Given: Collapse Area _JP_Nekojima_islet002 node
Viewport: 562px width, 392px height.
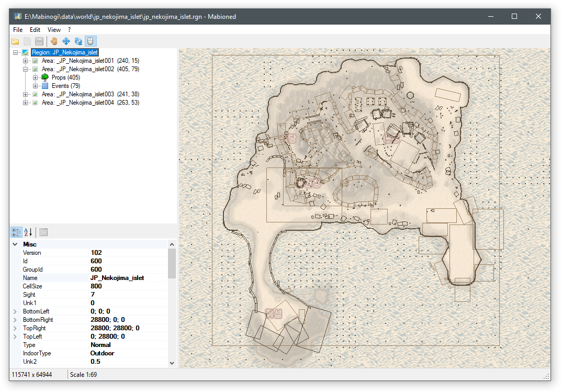Looking at the screenshot, I should point(25,69).
